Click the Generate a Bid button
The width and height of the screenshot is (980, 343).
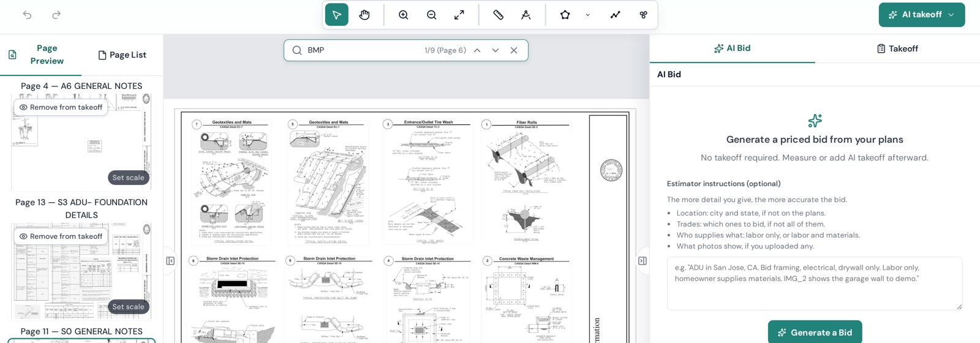click(x=815, y=333)
